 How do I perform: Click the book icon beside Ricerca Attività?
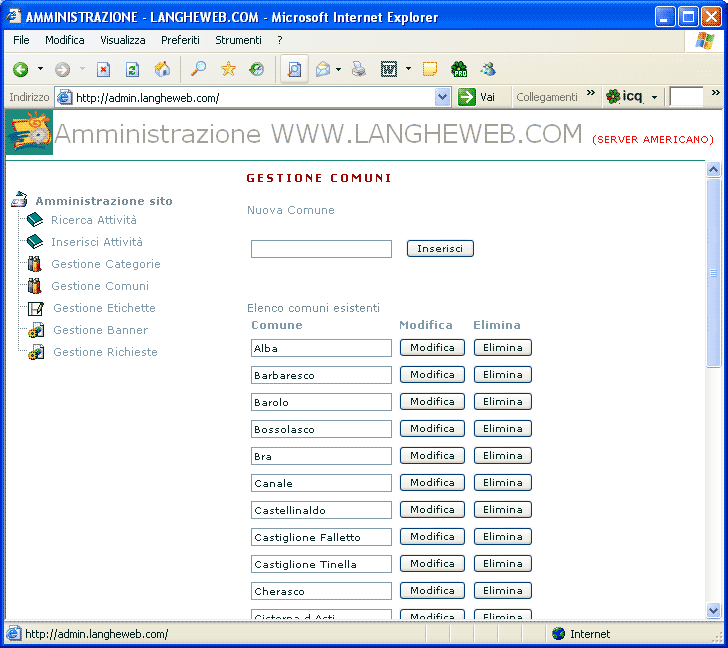pos(35,220)
